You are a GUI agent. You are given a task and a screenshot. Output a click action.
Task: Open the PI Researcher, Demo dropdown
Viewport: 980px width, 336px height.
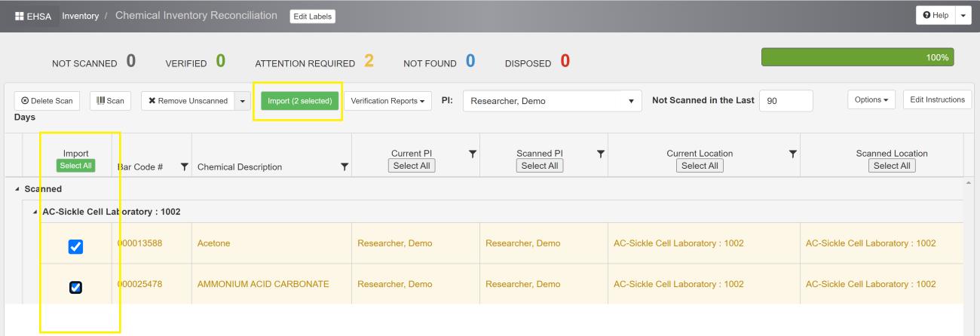pos(552,101)
